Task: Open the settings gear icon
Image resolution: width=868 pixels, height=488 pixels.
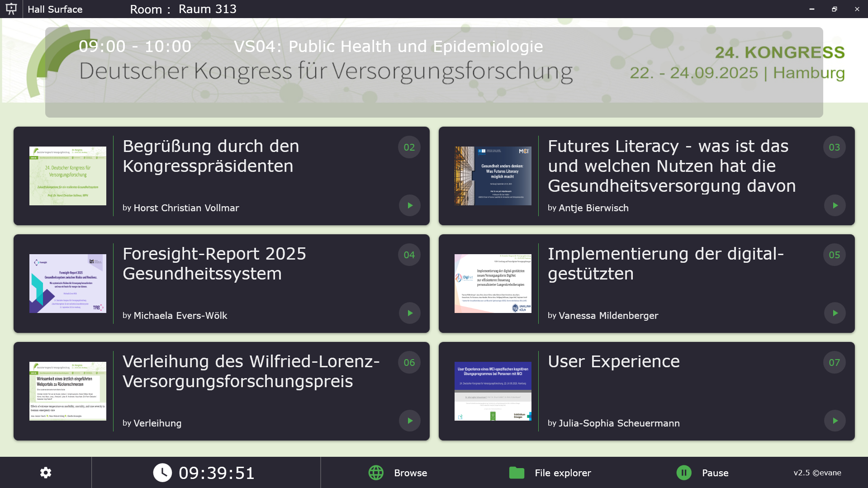Action: [x=46, y=473]
